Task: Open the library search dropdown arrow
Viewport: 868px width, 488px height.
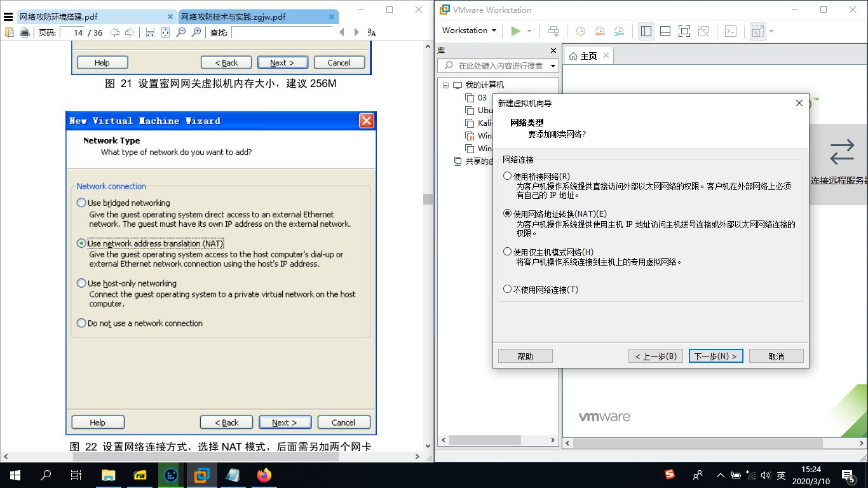Action: pyautogui.click(x=553, y=66)
